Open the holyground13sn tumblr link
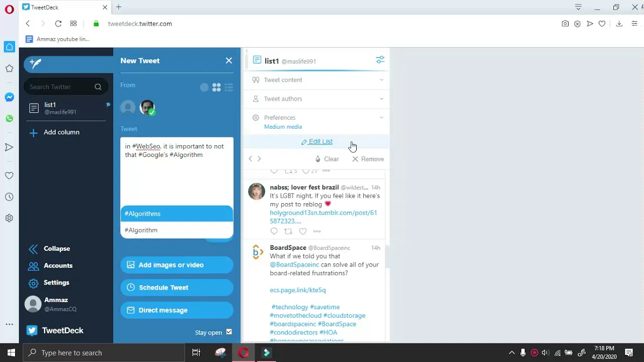 tap(323, 217)
